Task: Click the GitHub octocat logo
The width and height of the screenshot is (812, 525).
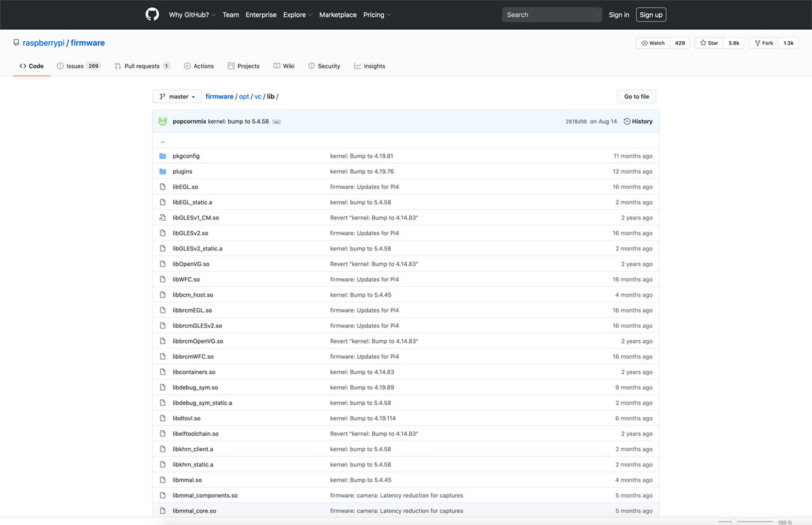Action: (x=152, y=15)
